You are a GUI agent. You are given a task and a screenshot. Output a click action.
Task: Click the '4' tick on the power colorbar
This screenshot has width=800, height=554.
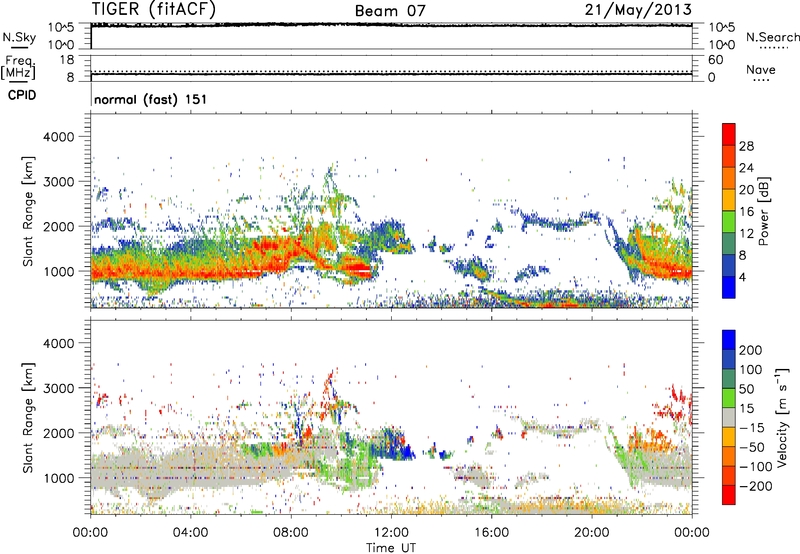coord(743,278)
